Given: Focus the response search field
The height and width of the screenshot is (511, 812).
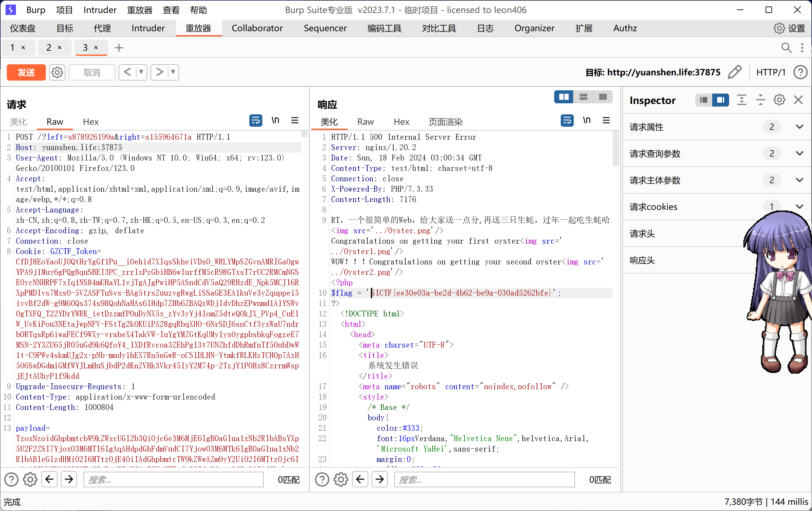Looking at the screenshot, I should coord(484,480).
